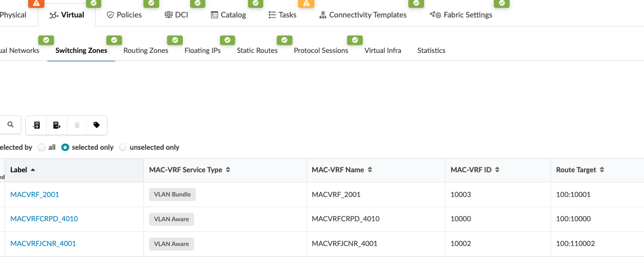Switch to the Virtual Infra subtab

[x=383, y=51]
